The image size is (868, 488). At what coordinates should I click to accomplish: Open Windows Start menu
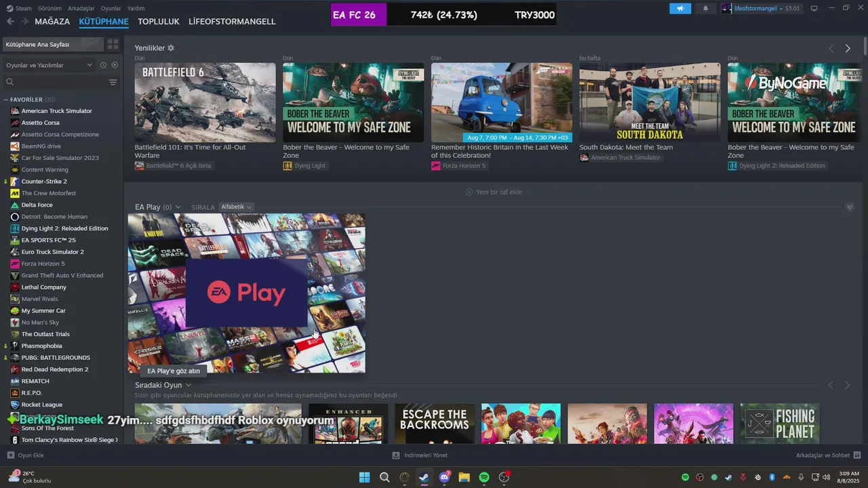(x=365, y=477)
